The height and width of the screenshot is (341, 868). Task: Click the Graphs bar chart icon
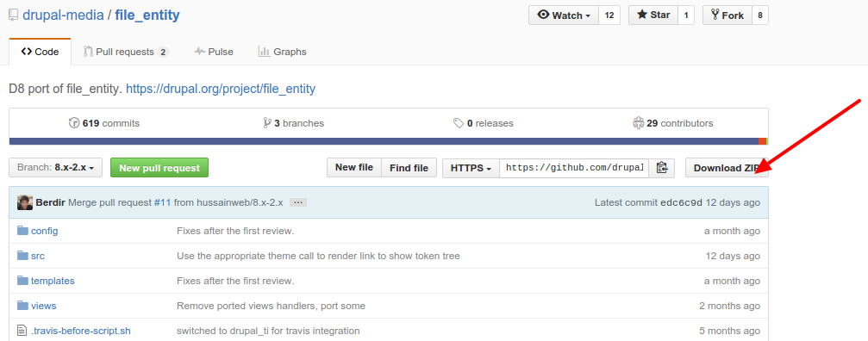pos(264,52)
